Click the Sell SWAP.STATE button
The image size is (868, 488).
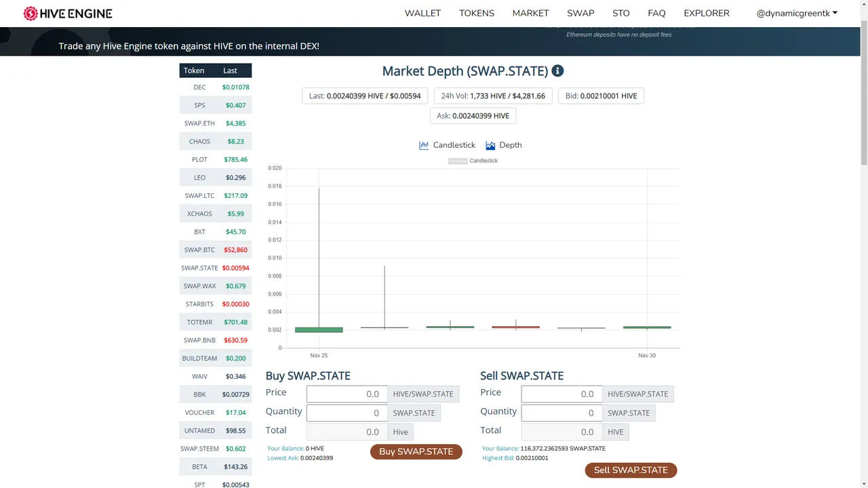(x=631, y=470)
